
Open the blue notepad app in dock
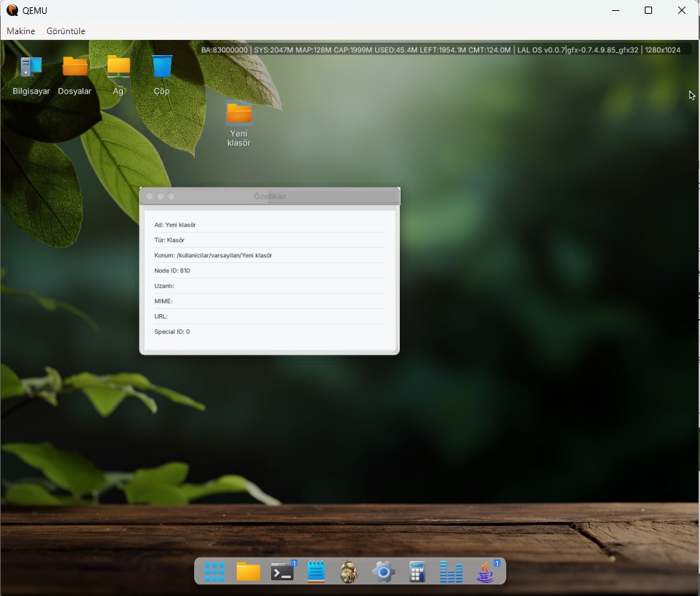316,571
